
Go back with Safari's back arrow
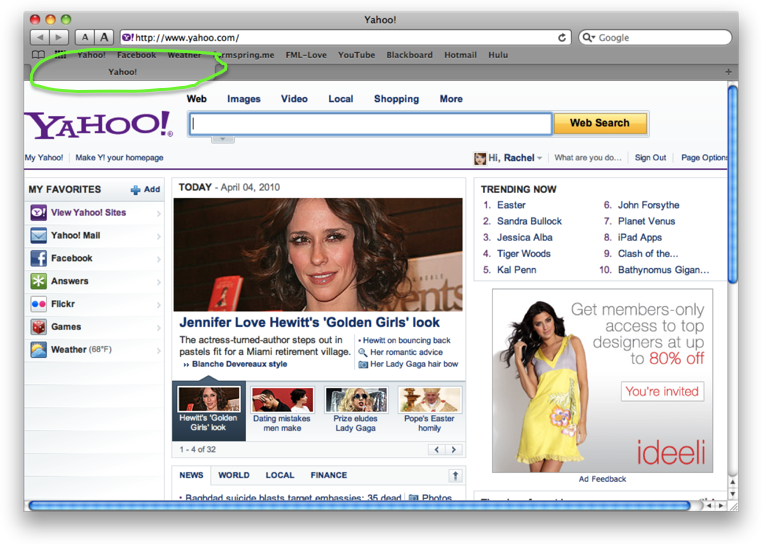(40, 37)
